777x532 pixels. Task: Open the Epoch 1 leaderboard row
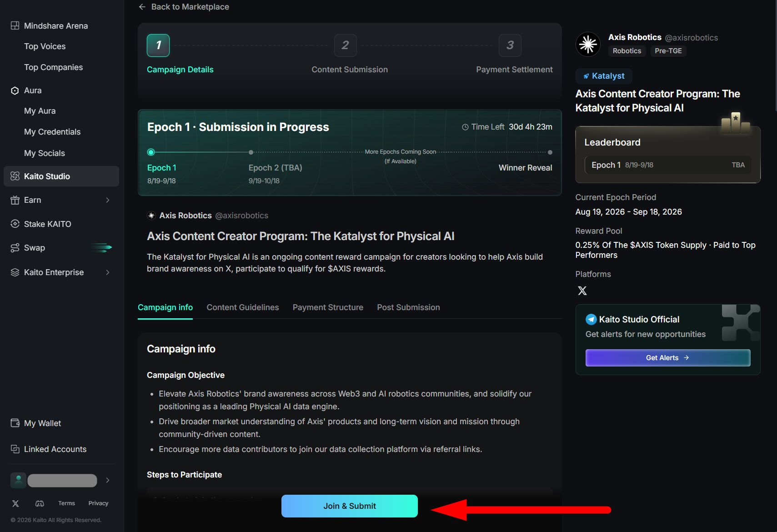tap(668, 165)
